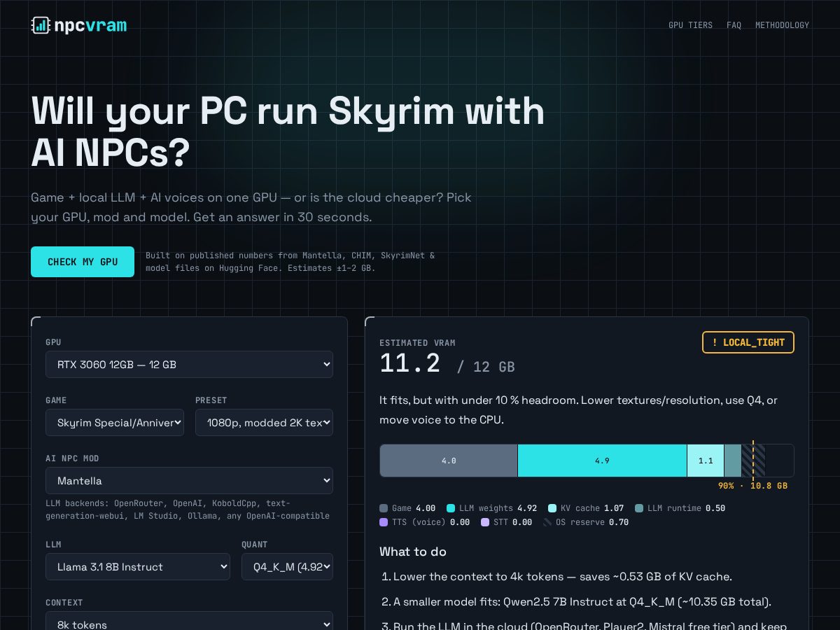
Task: Click the KV cache 1.1 bar segment
Action: point(706,461)
